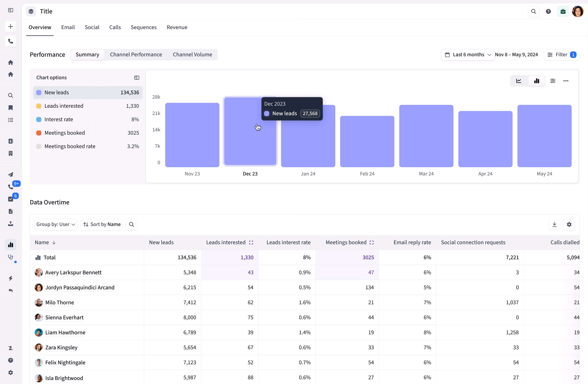The height and width of the screenshot is (384, 588).
Task: Open chart settings sliders icon
Action: tap(553, 81)
